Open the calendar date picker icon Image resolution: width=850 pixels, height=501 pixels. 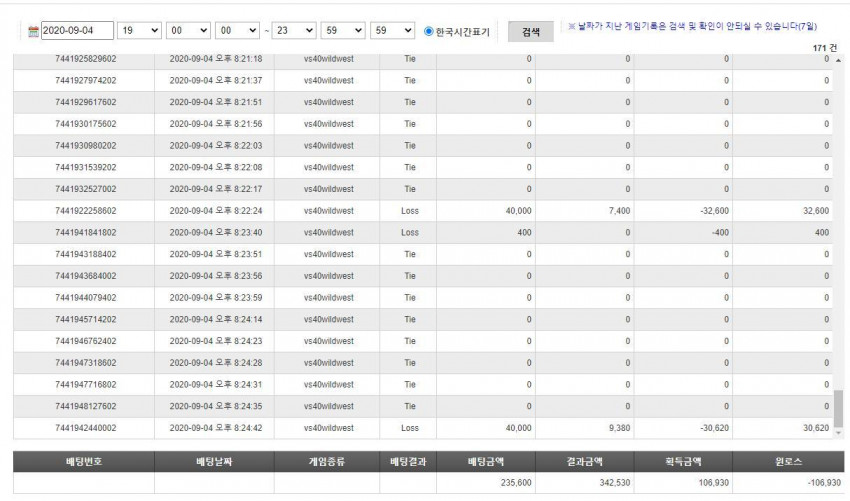pos(34,31)
